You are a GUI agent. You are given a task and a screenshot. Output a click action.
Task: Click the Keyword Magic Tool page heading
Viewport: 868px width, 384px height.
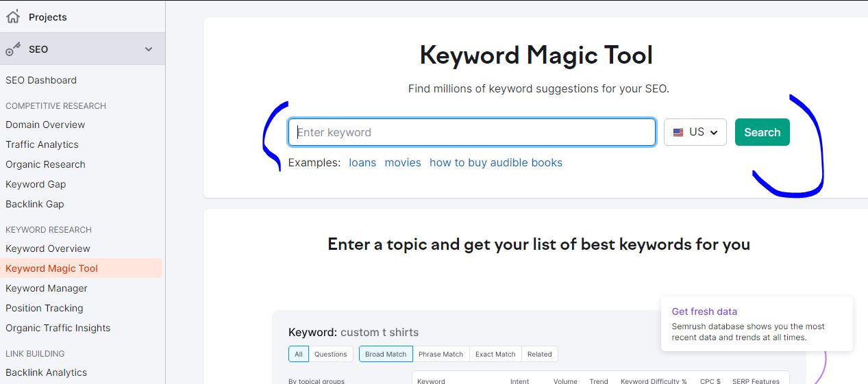pyautogui.click(x=536, y=55)
